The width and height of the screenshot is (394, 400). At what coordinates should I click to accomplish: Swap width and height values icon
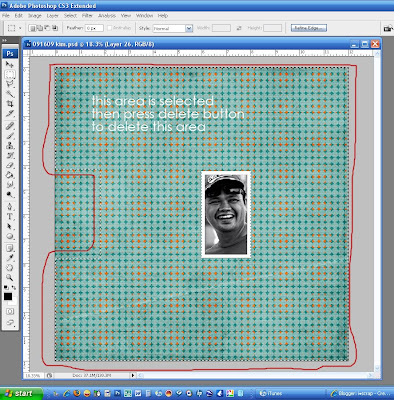[x=239, y=28]
